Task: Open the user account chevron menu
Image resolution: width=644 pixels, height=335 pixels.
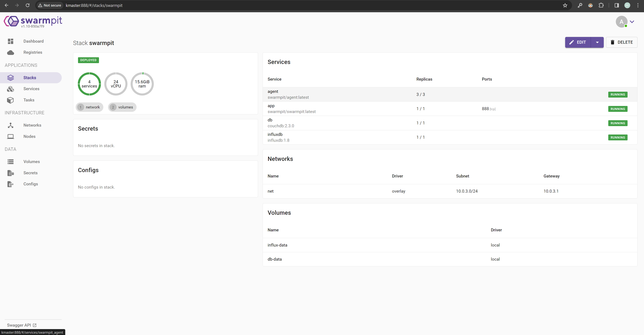Action: point(632,22)
